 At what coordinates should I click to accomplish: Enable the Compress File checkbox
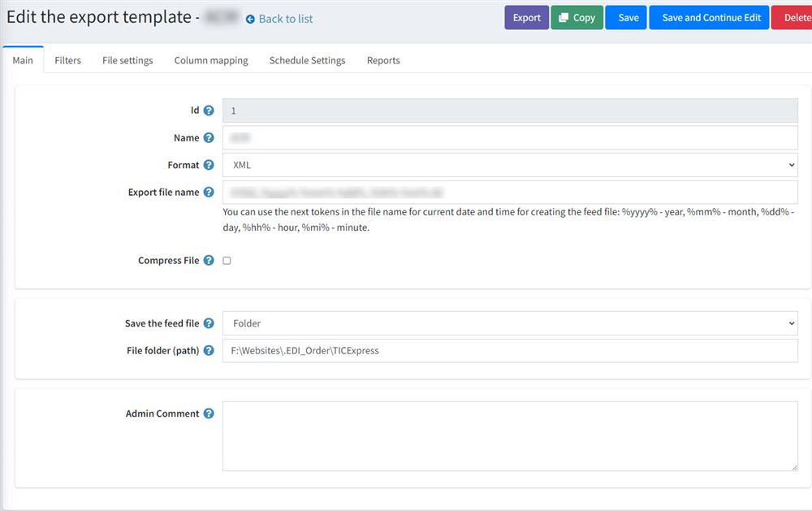click(x=227, y=261)
